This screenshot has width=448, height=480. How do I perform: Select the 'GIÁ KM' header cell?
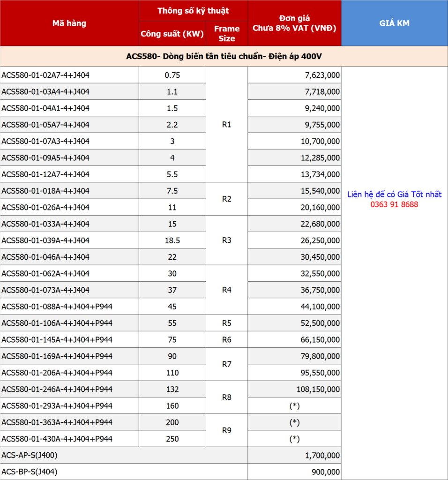pyautogui.click(x=394, y=23)
